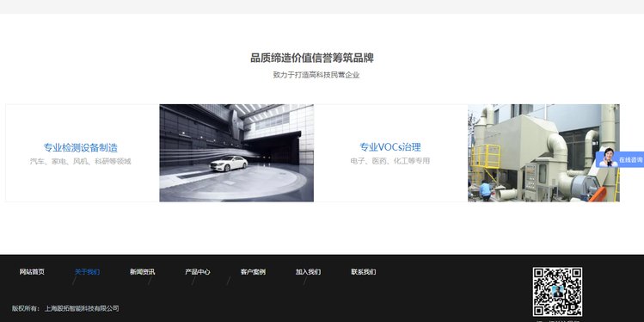Open the 联系我们 page link
Viewport: 644px width, 322px height.
pyautogui.click(x=364, y=272)
